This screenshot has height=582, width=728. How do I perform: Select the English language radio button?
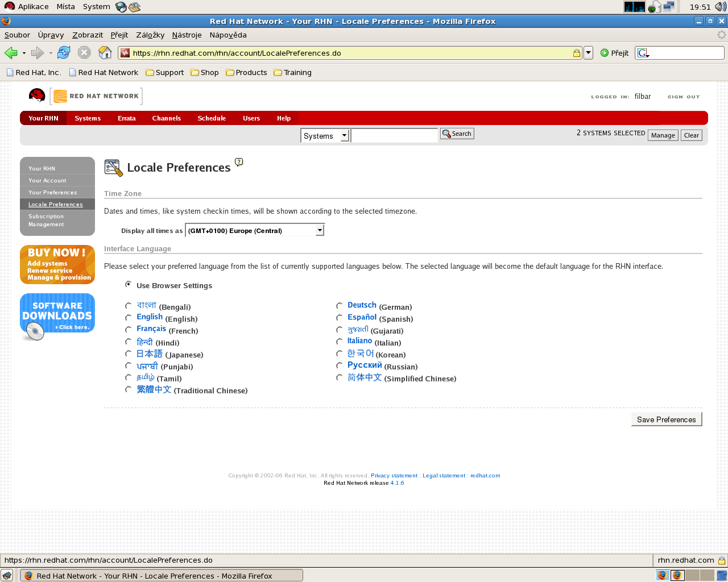tap(129, 318)
